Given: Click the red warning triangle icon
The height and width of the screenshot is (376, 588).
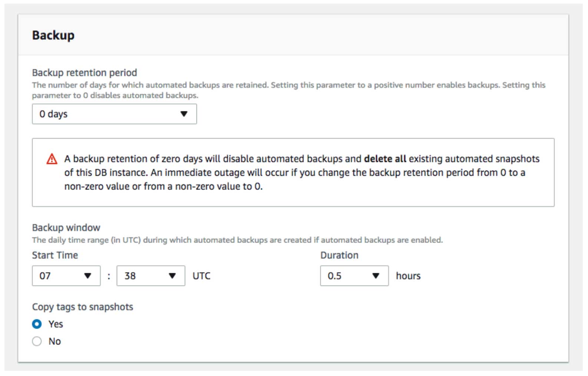Looking at the screenshot, I should click(52, 159).
